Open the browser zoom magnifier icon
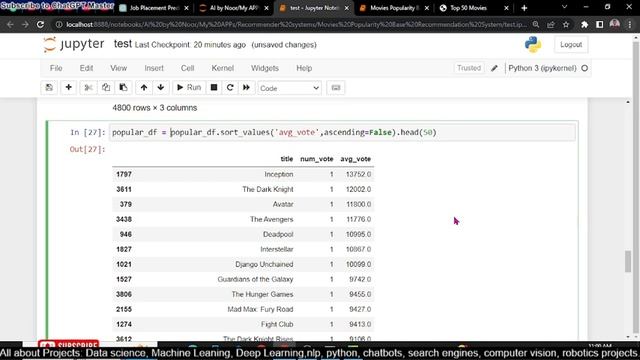The height and width of the screenshot is (360, 640). tap(536, 24)
